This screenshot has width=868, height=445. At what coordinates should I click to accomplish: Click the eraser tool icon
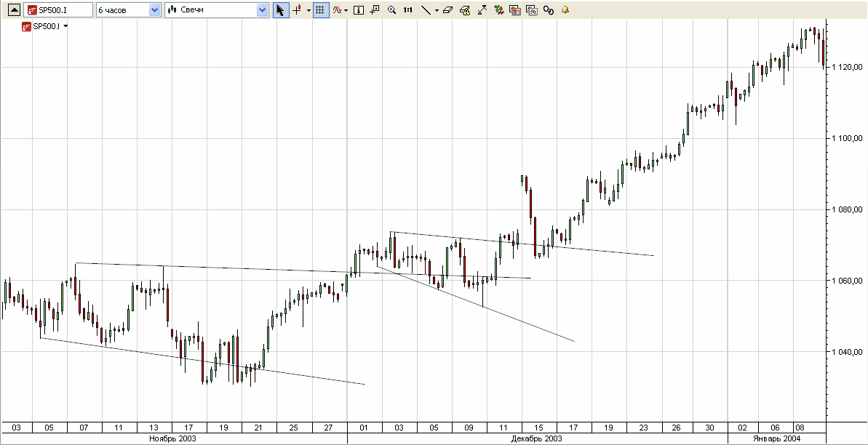[447, 10]
